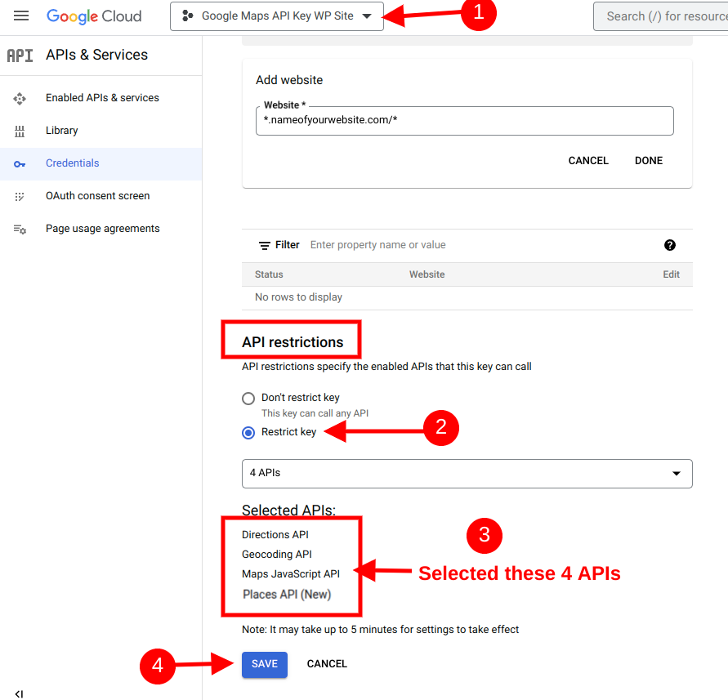
Task: Open the Google Maps API Key WP Site project selector
Action: click(x=276, y=16)
